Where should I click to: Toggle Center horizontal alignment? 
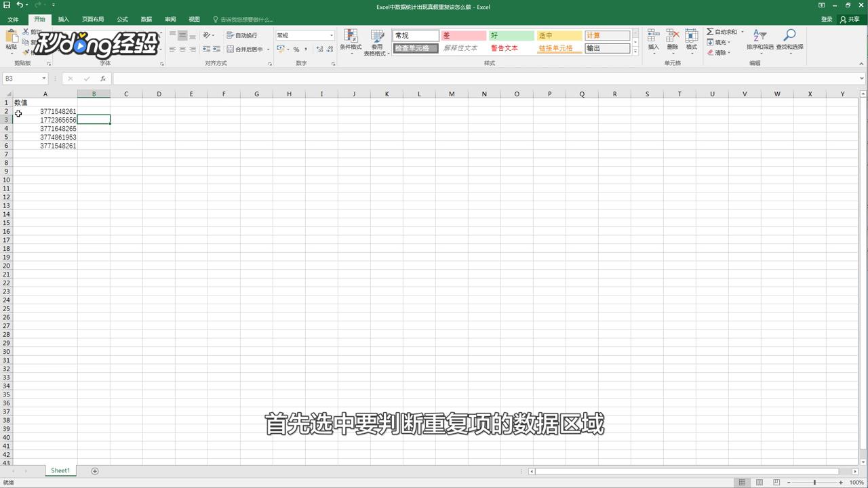(x=182, y=49)
